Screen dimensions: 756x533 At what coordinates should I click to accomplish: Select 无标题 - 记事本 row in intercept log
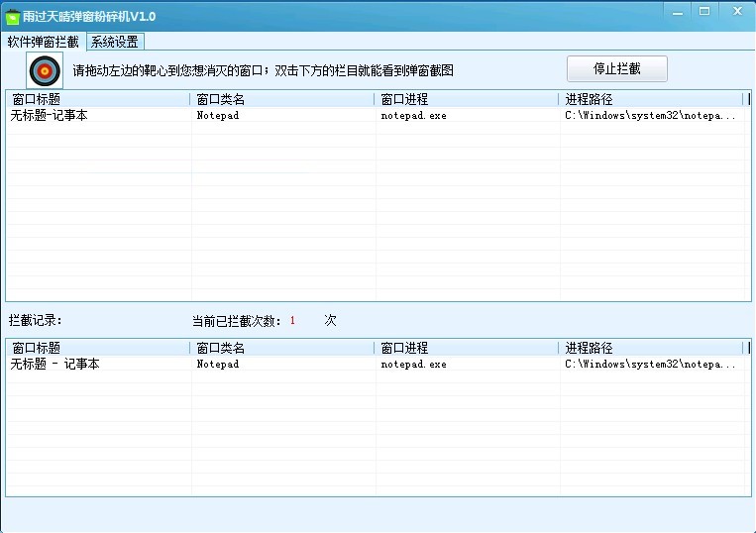(378, 364)
